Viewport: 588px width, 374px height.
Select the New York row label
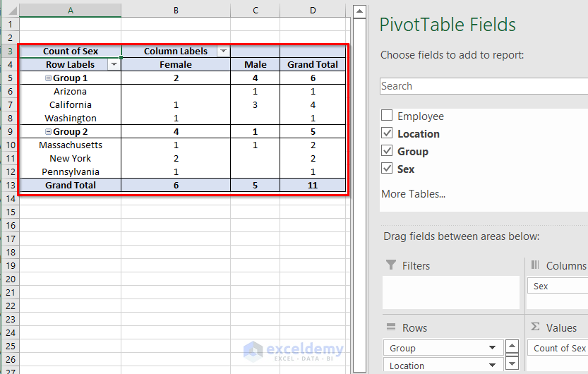click(70, 159)
